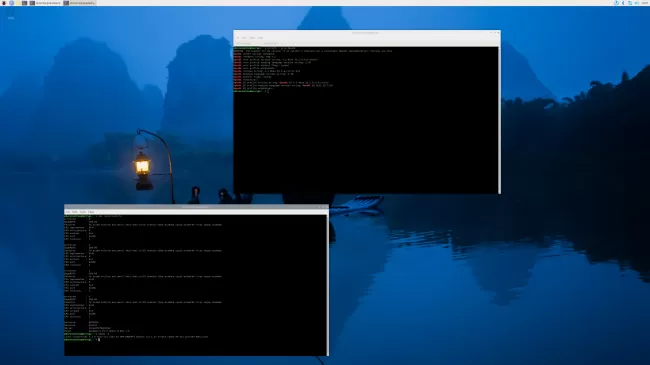This screenshot has height=365, width=650.
Task: Open File menu in lower terminal
Action: coord(67,212)
